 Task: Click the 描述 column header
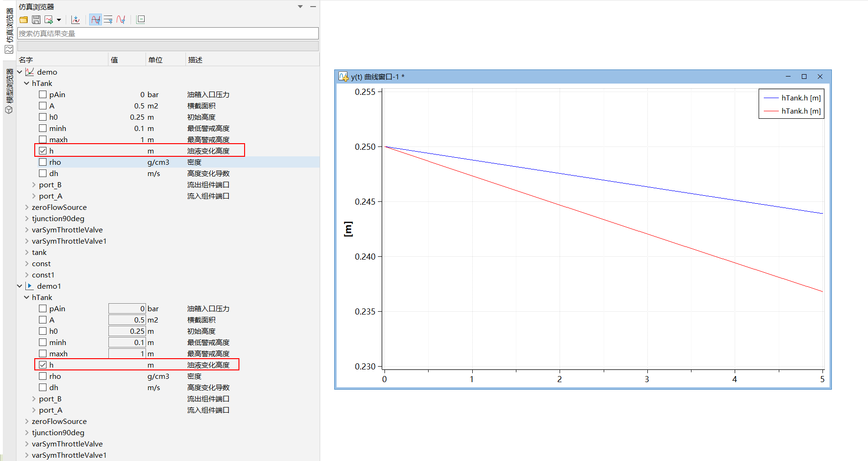pos(195,60)
